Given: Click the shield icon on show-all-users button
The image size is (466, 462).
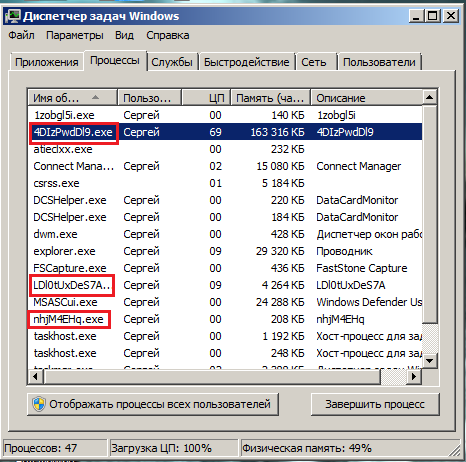Looking at the screenshot, I should pos(39,404).
